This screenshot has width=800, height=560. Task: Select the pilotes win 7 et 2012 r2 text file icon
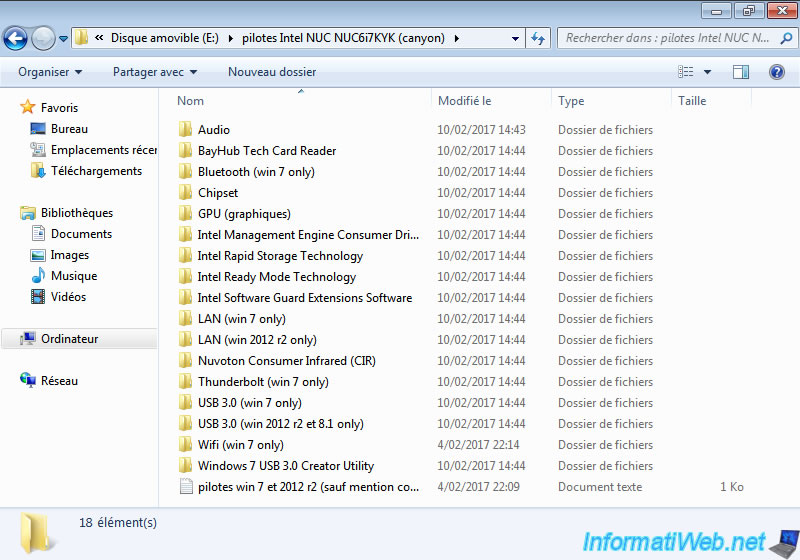186,487
